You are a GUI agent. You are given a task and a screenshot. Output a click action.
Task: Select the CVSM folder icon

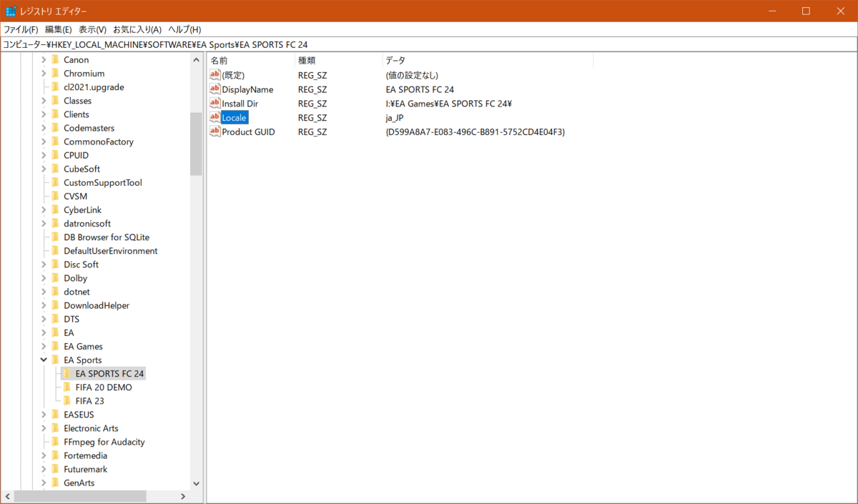55,196
